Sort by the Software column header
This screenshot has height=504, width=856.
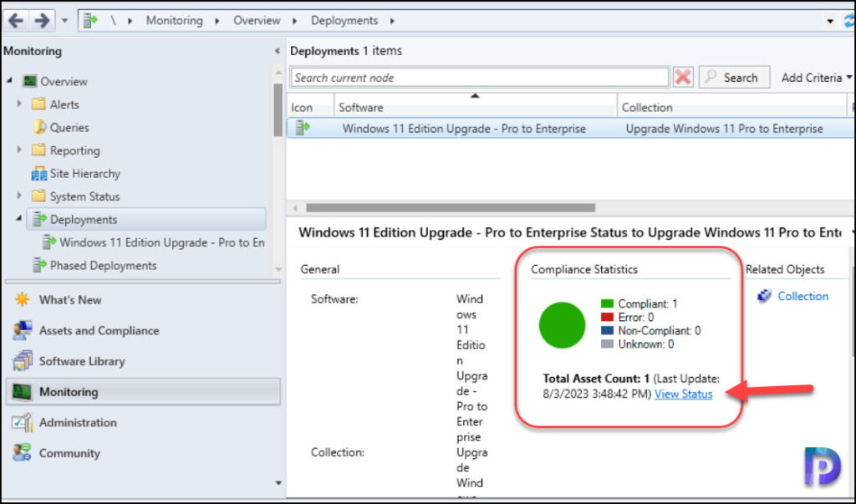click(x=475, y=108)
